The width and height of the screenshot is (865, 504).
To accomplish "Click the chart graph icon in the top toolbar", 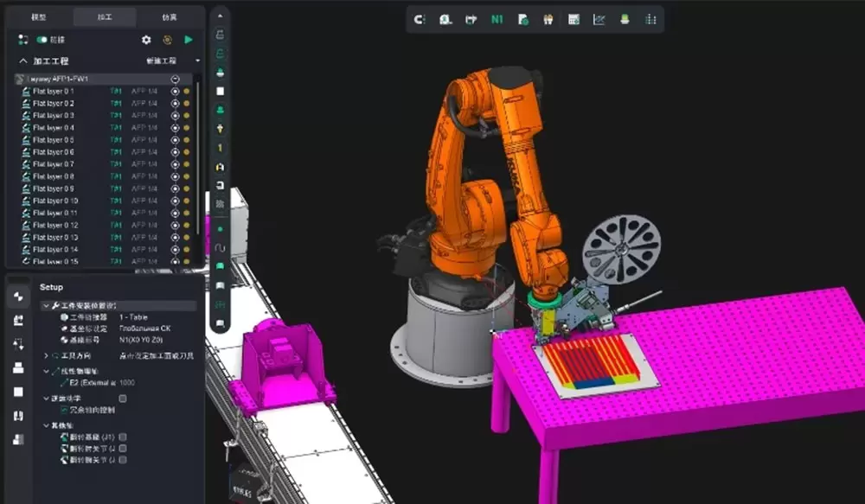I will click(599, 19).
